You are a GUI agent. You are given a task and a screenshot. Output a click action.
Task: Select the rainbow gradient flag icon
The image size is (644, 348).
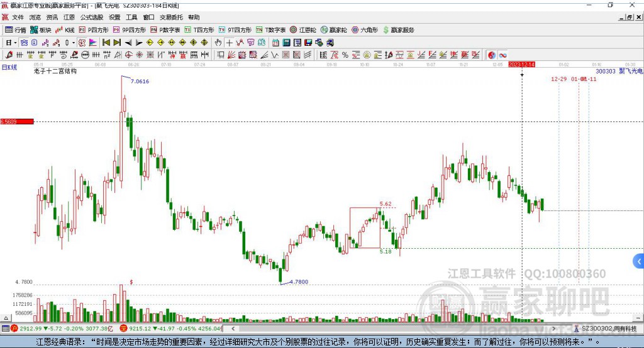coord(93,43)
